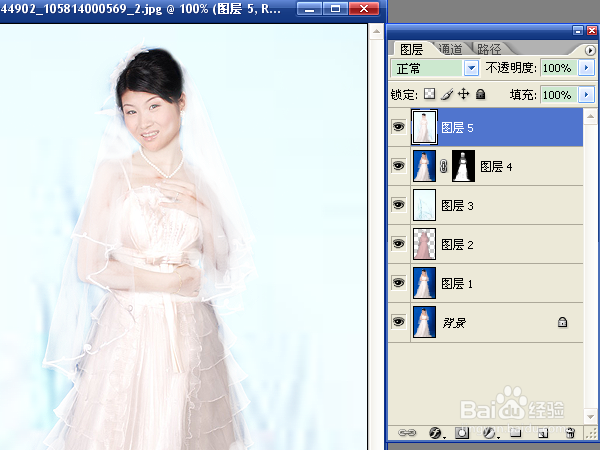Enable lock image pixels brush icon
The image size is (600, 450).
click(447, 94)
